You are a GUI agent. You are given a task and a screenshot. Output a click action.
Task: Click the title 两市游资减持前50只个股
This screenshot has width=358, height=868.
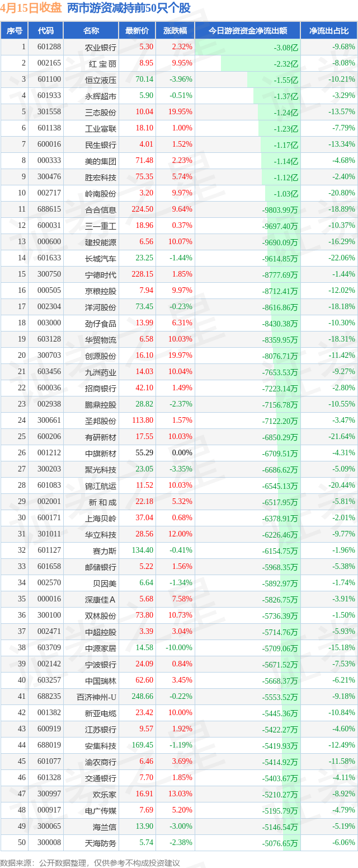click(129, 8)
